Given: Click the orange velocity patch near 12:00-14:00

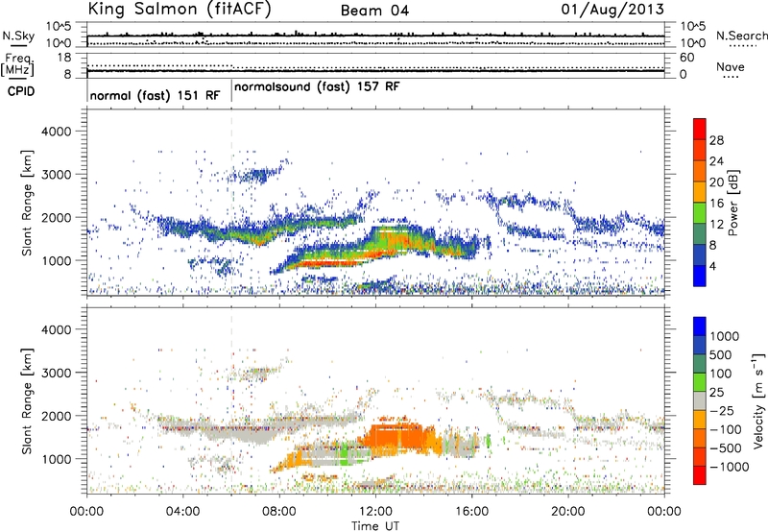Looking at the screenshot, I should click(397, 436).
